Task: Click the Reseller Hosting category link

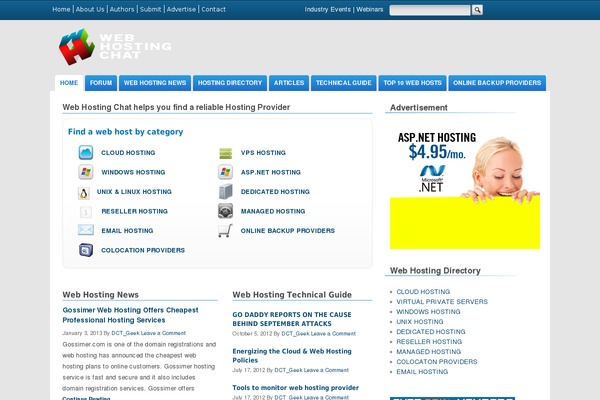Action: pyautogui.click(x=135, y=211)
